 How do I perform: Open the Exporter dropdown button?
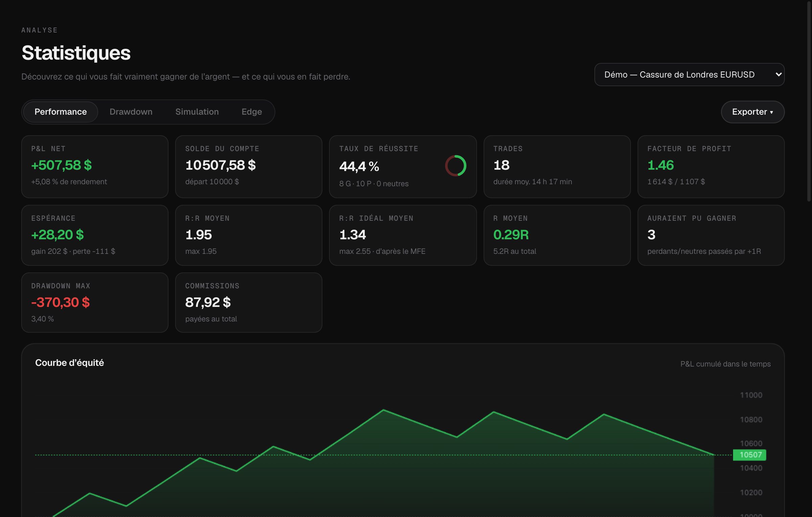752,112
